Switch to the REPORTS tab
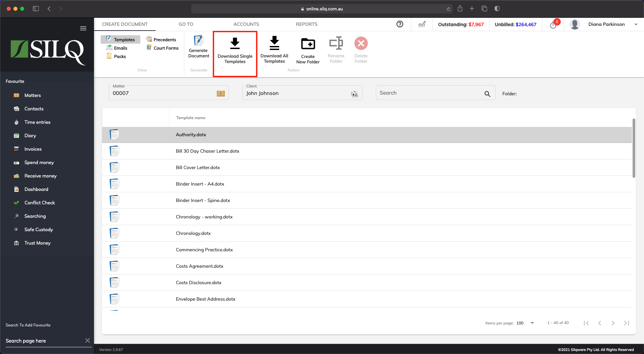 tap(306, 24)
